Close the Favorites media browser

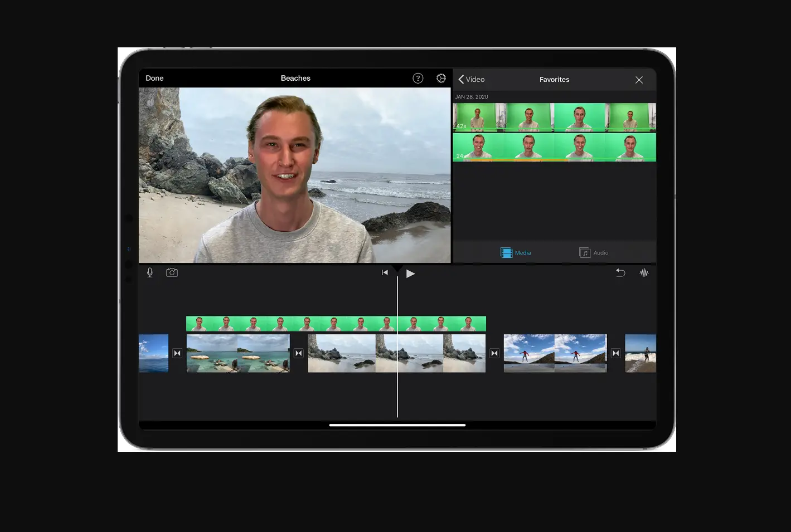[639, 80]
